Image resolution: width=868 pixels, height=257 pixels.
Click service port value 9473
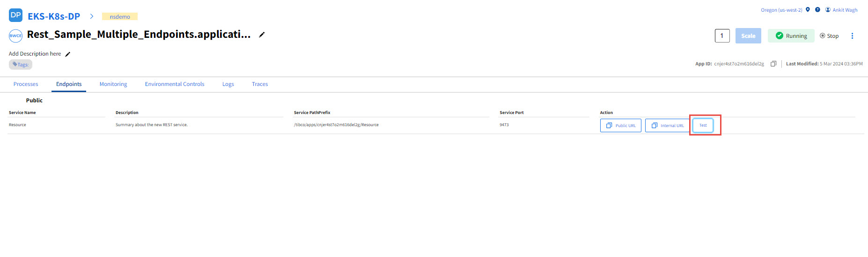pyautogui.click(x=504, y=125)
